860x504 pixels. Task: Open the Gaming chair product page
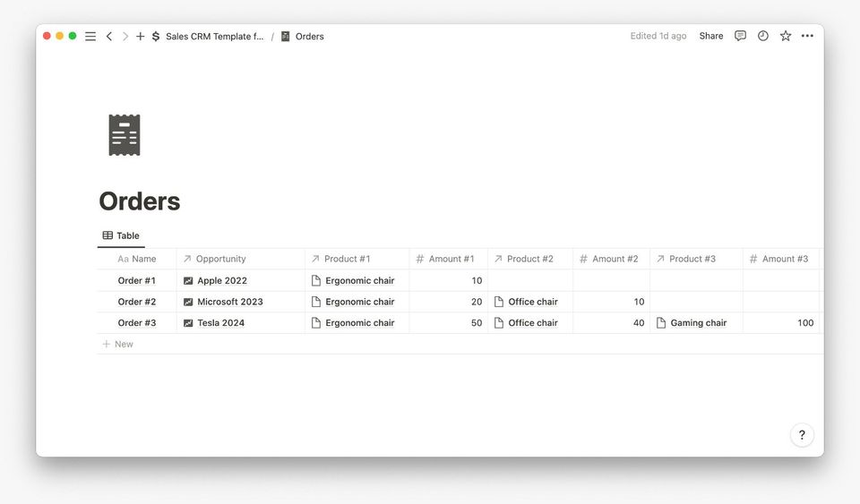coord(698,322)
